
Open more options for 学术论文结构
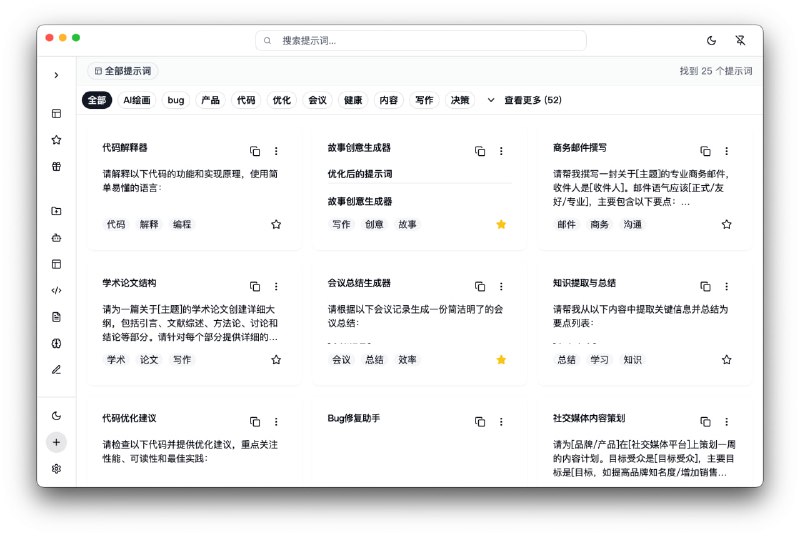pyautogui.click(x=276, y=287)
